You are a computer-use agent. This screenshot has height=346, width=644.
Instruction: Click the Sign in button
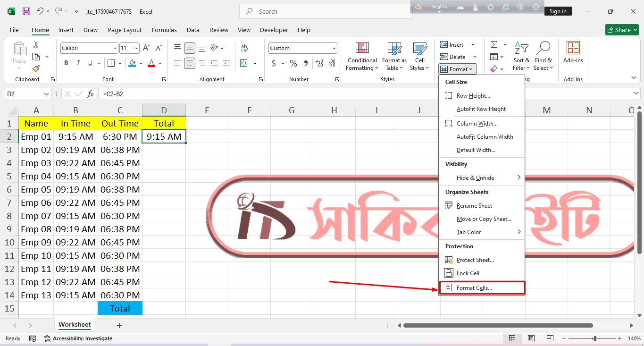click(x=558, y=11)
